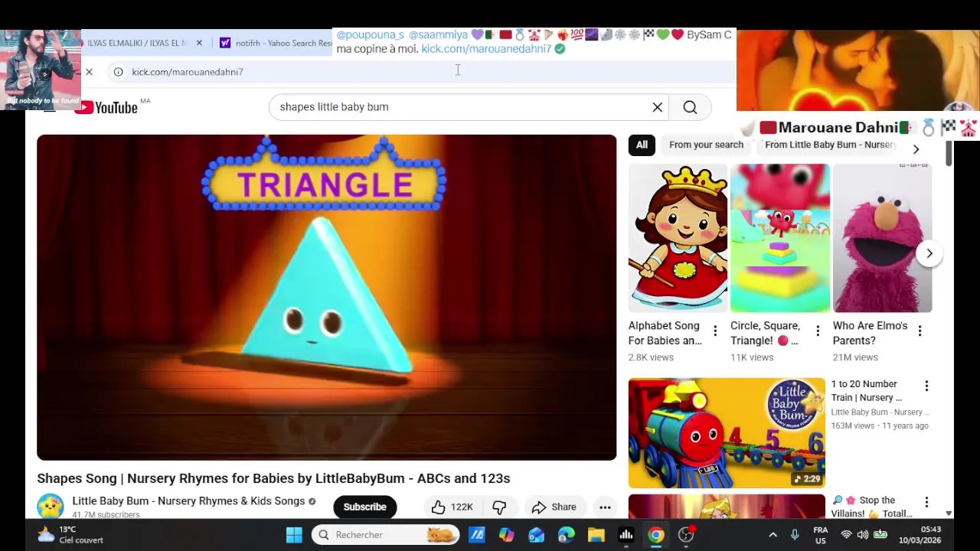
Task: Switch to the ILYAS ELMALIKI tab
Action: point(136,43)
